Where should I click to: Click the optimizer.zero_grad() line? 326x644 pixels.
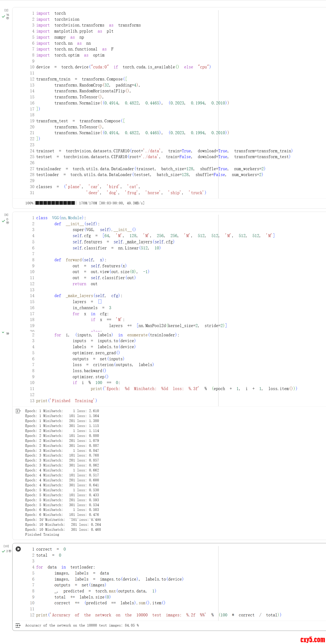click(96, 353)
